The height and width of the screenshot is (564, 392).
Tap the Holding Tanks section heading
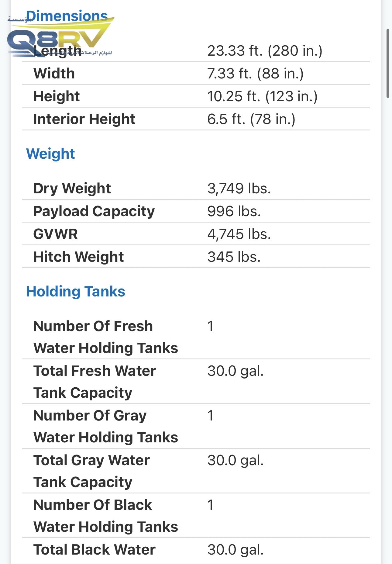click(75, 291)
